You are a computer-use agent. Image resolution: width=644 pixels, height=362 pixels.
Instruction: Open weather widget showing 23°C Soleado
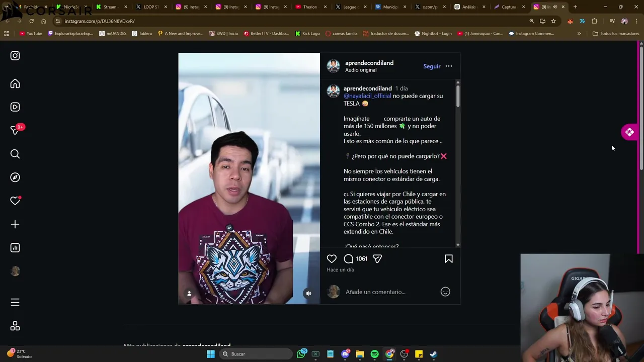click(19, 354)
